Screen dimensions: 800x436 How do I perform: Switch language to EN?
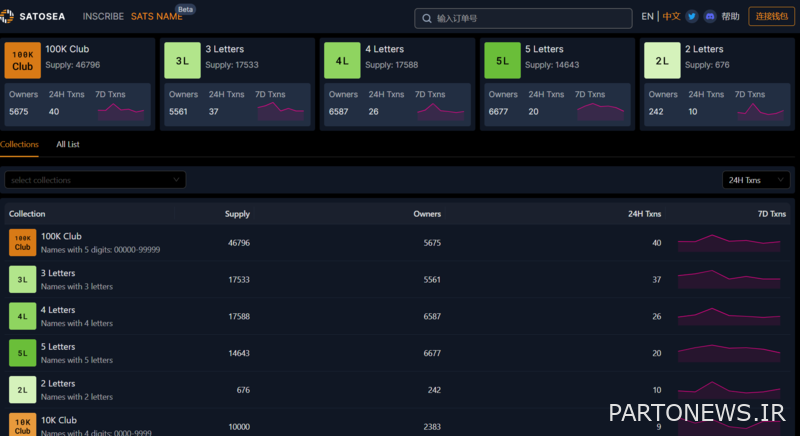(x=647, y=16)
